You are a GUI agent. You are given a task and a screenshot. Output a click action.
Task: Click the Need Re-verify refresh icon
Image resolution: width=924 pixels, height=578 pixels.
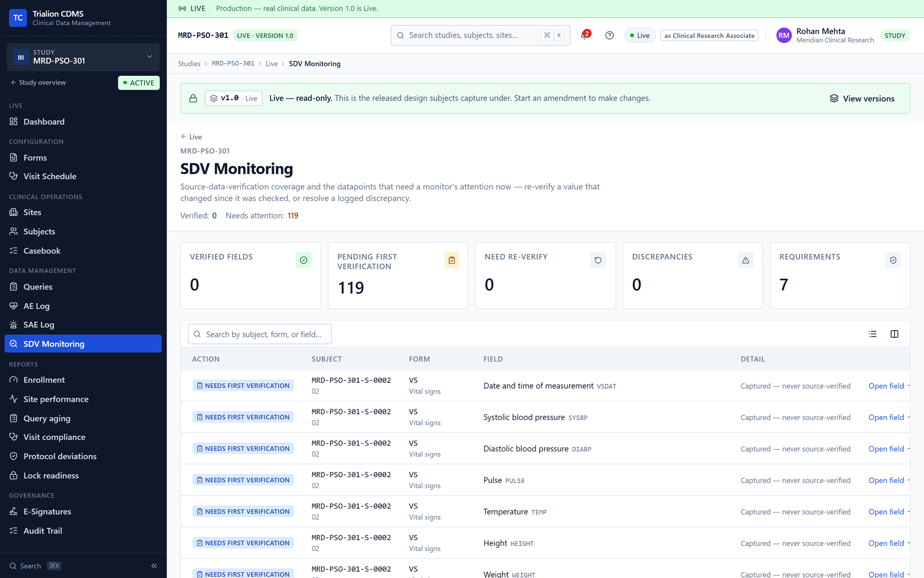(x=598, y=260)
